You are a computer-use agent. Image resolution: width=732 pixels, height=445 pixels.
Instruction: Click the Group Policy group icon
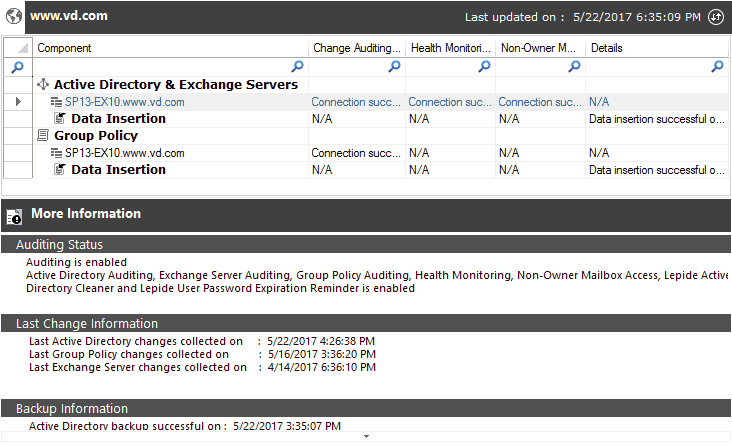click(43, 135)
